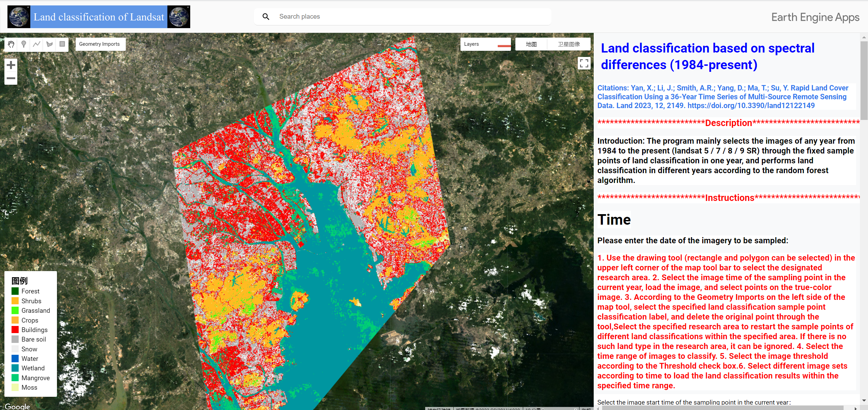Viewport: 868px width, 410px height.
Task: Select the draw polygon shape tool
Action: pyautogui.click(x=50, y=44)
